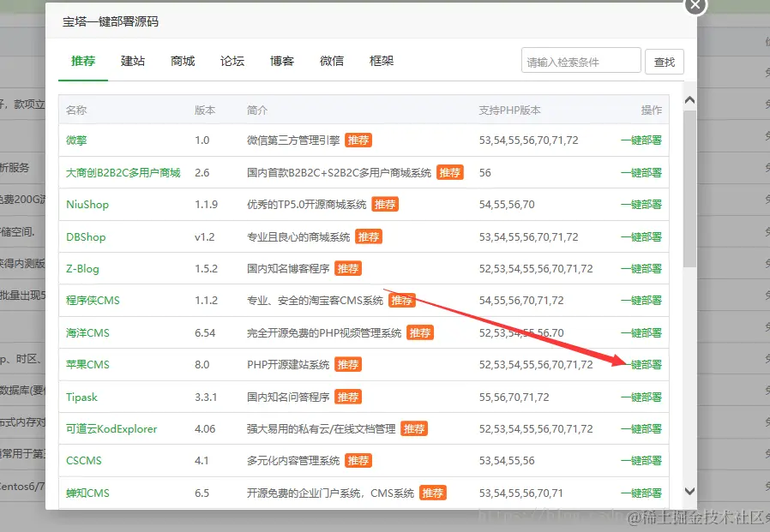Click the 推荐 badge in 可道云KodExplorer row

[x=414, y=429]
